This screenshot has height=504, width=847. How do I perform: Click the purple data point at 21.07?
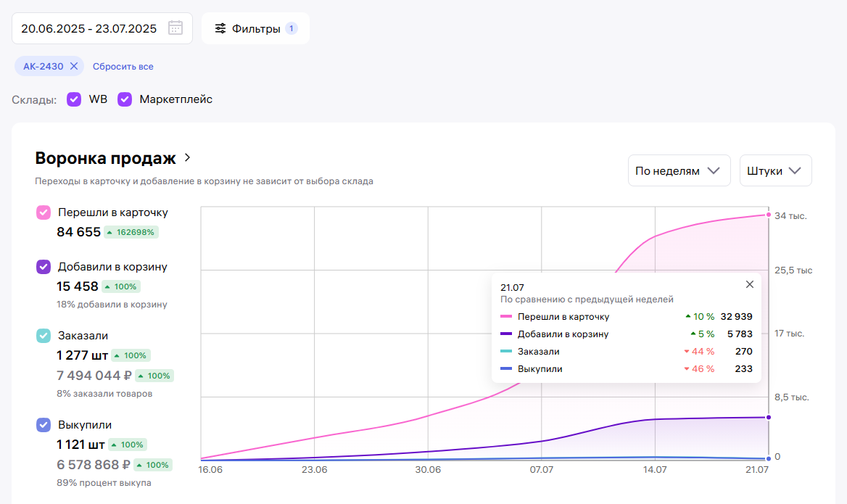click(x=769, y=417)
